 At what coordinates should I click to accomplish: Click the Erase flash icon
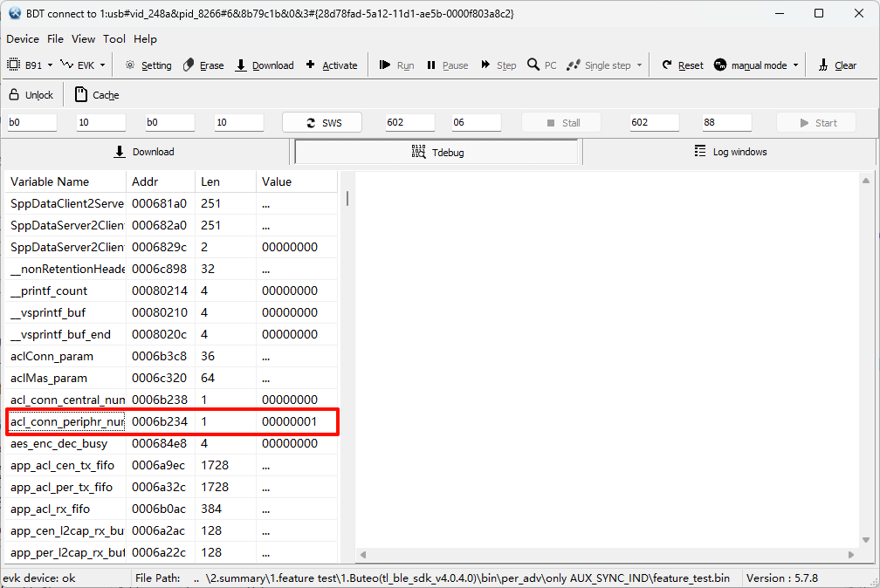click(x=203, y=65)
